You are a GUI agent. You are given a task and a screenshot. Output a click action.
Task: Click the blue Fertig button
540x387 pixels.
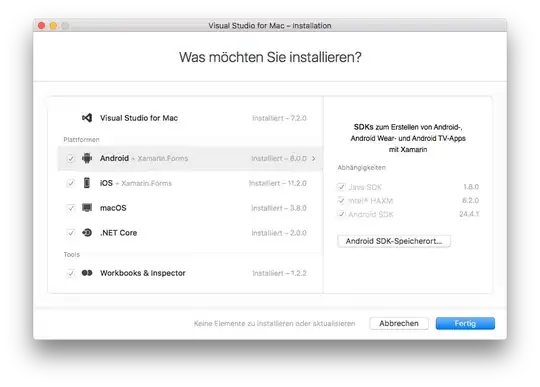tap(465, 323)
